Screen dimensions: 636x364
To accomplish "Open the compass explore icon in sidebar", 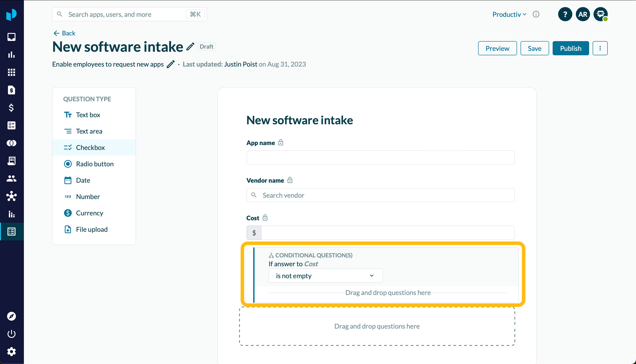I will 11,316.
